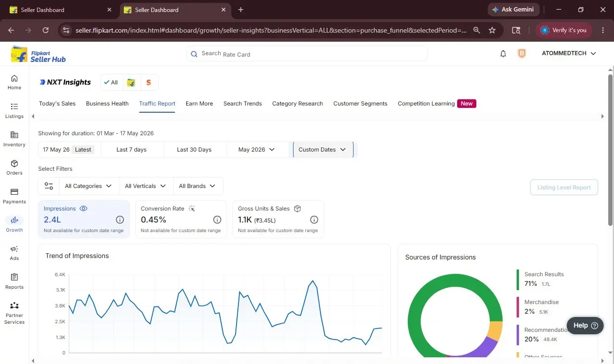This screenshot has width=614, height=364.
Task: Open the Earn More tab
Action: 199,104
